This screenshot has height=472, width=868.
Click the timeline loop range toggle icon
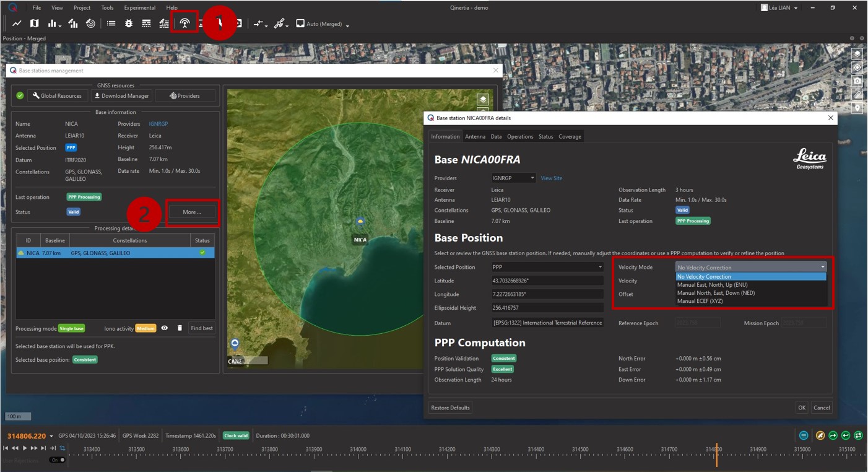coord(63,448)
